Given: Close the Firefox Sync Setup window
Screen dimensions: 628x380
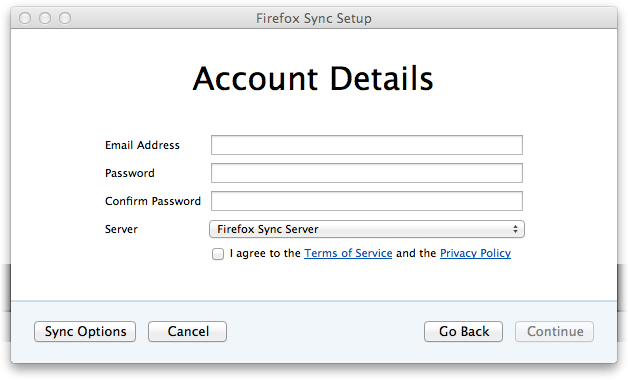Looking at the screenshot, I should (x=25, y=18).
